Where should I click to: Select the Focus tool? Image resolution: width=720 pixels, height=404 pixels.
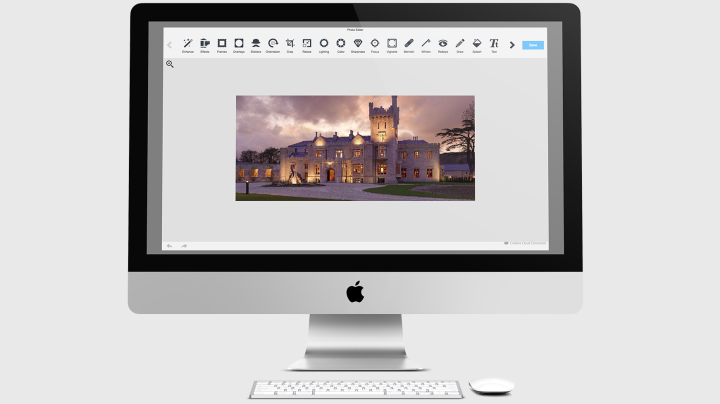[375, 44]
